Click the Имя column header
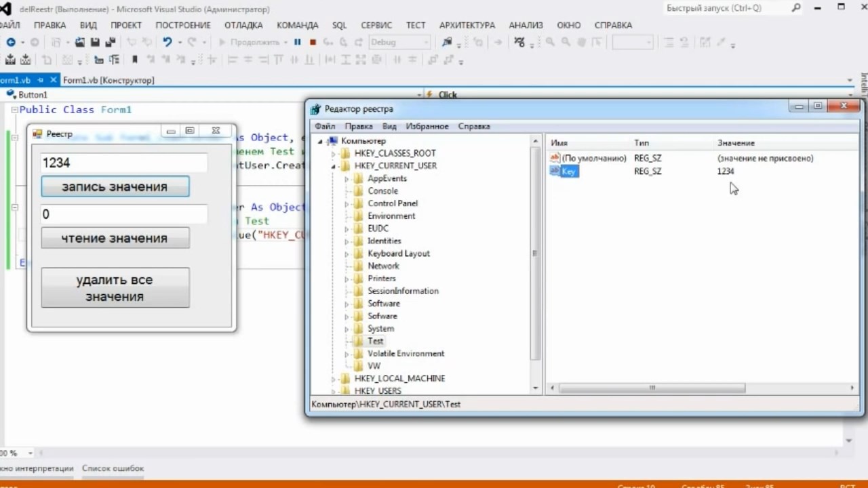This screenshot has height=488, width=868. pos(559,143)
